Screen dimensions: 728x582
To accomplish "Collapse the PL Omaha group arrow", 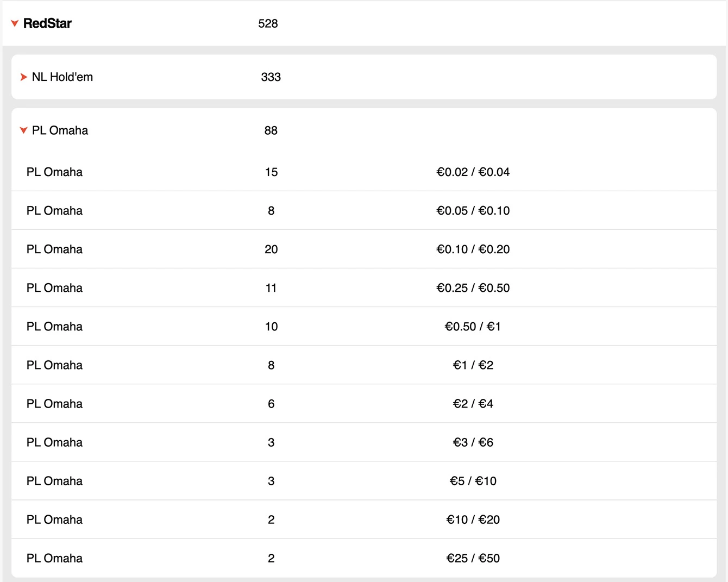I will coord(23,130).
